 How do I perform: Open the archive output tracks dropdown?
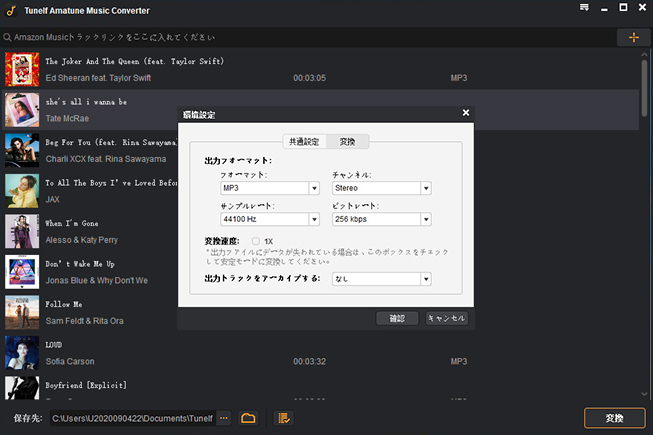[426, 279]
